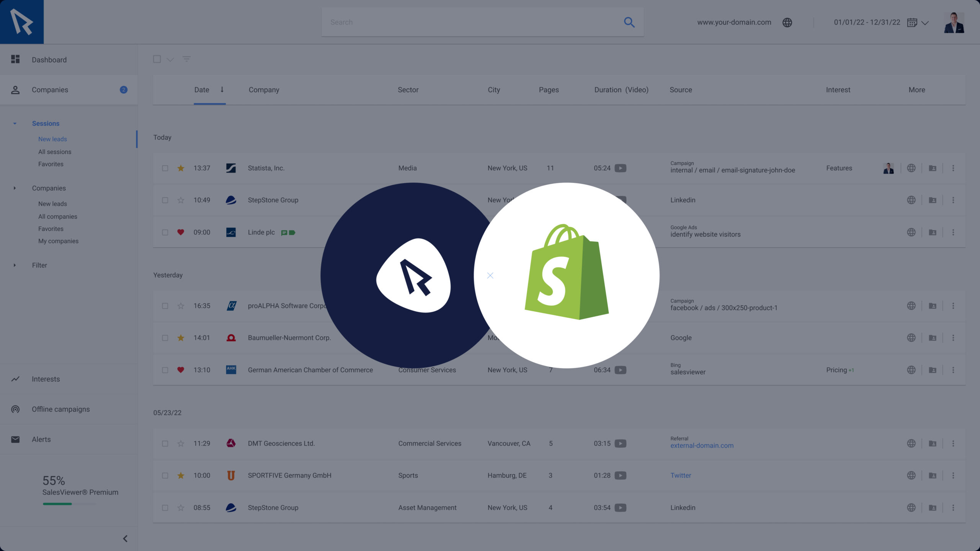Click the SalesViewer Premium progress bar
980x551 pixels.
point(69,504)
